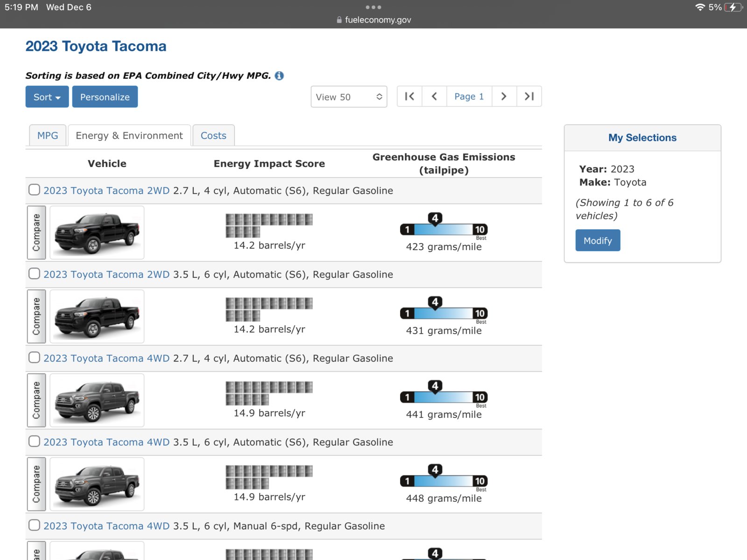
Task: Open 2023 Toyota Tacoma 4WD 2.7 L link
Action: [x=106, y=358]
